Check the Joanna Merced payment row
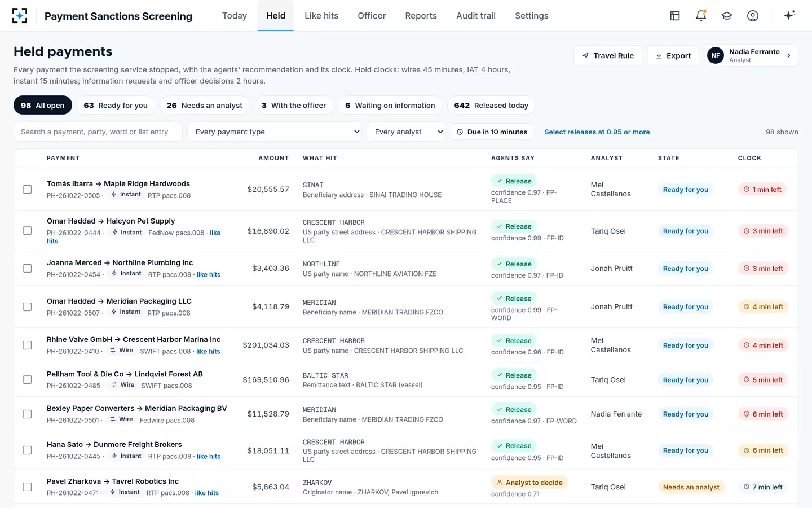This screenshot has width=812, height=508. pyautogui.click(x=27, y=269)
